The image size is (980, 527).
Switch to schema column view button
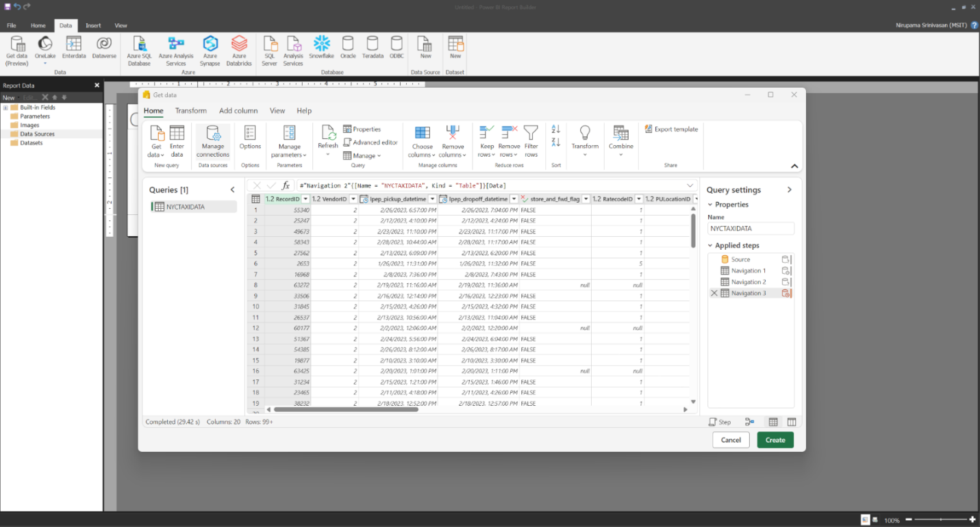click(x=792, y=422)
